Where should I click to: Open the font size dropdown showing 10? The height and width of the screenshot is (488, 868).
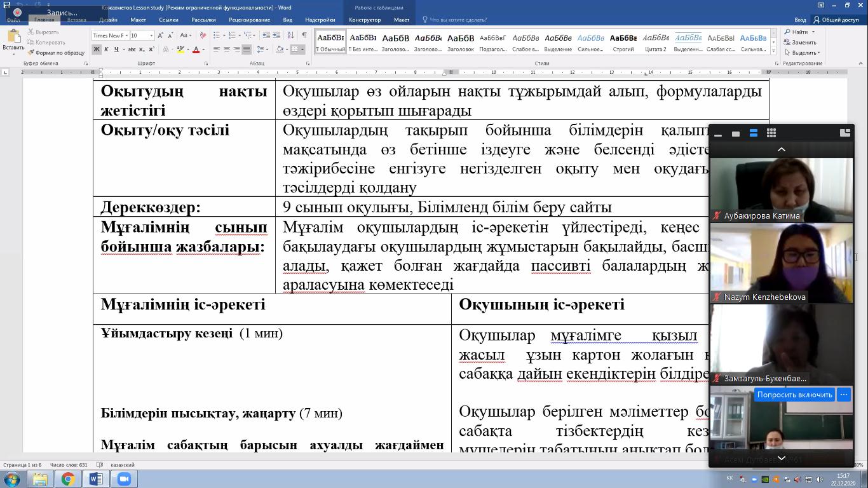[x=151, y=36]
